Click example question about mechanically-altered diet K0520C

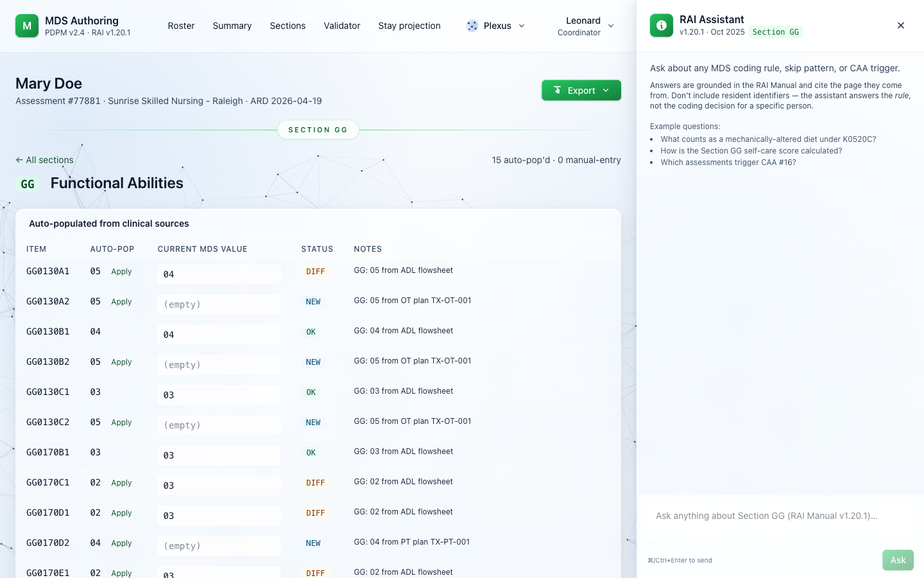(x=768, y=139)
